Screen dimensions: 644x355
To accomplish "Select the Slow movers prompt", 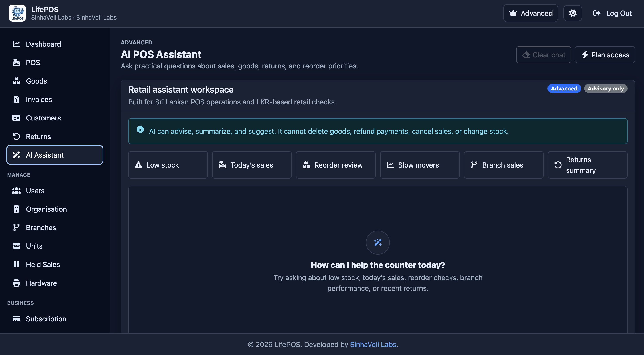I will [420, 165].
